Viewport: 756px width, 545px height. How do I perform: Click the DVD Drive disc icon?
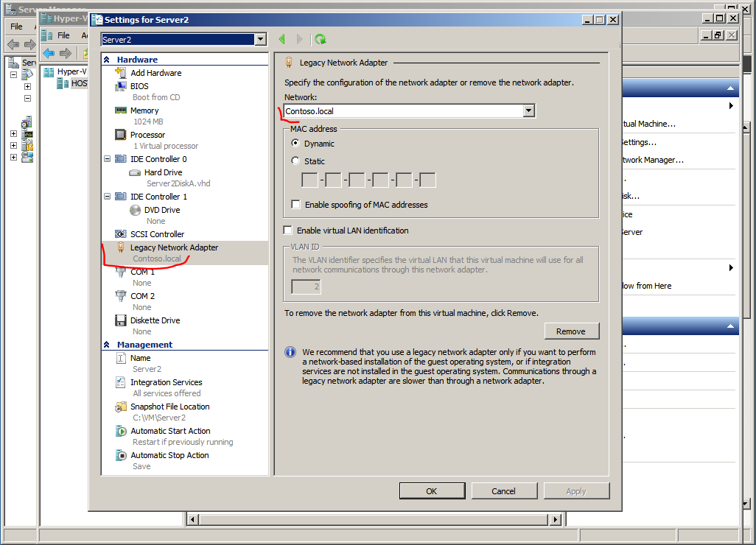136,210
